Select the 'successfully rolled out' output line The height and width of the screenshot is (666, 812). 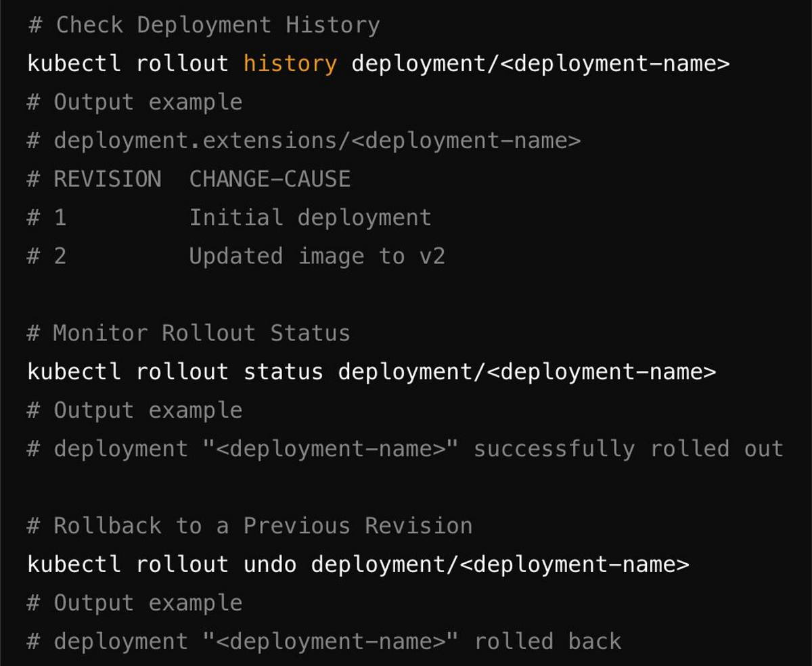[x=406, y=448]
